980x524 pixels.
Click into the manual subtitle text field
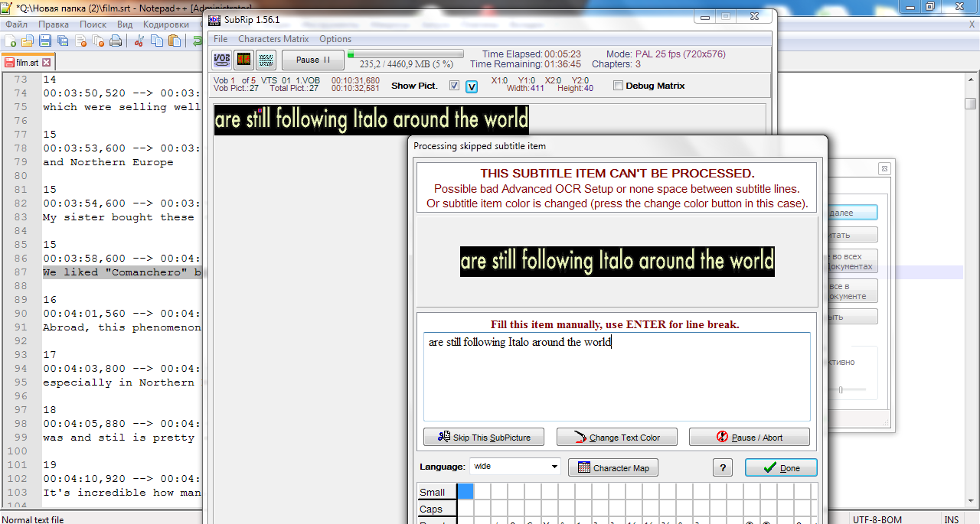pos(617,376)
